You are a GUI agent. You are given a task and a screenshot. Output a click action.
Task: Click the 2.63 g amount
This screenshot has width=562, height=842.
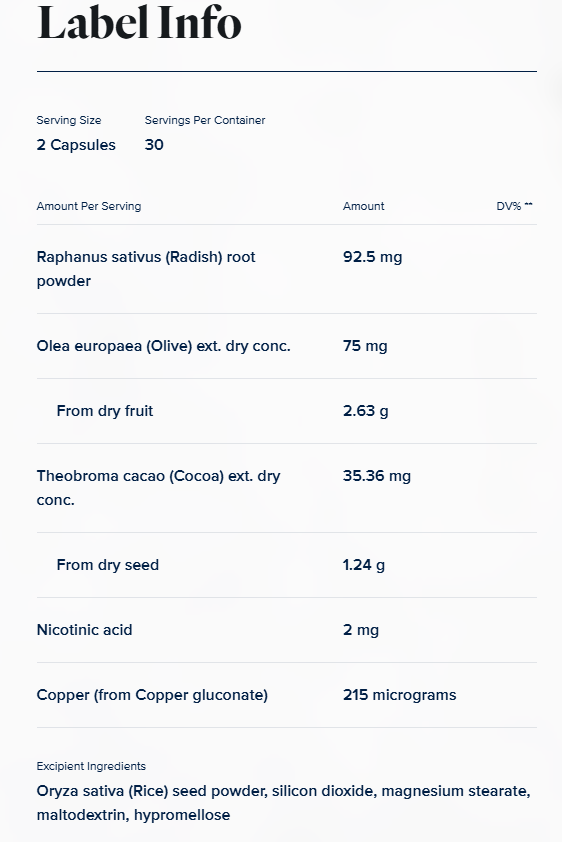[366, 411]
